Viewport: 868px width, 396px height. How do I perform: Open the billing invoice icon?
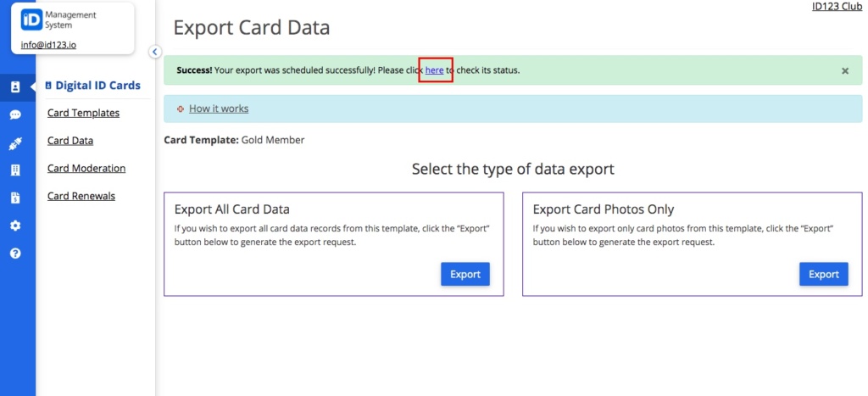15,198
